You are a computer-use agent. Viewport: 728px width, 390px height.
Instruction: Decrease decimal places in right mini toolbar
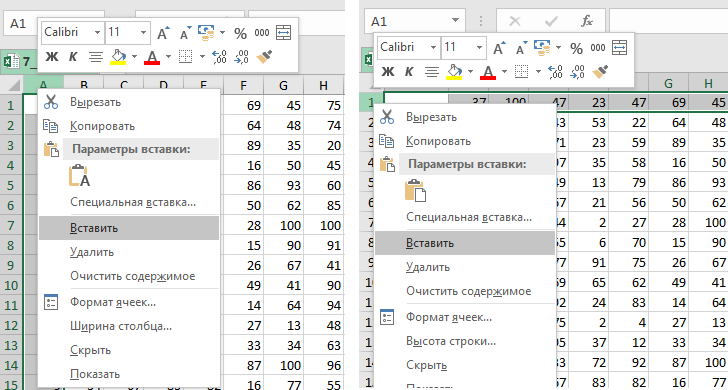point(577,72)
